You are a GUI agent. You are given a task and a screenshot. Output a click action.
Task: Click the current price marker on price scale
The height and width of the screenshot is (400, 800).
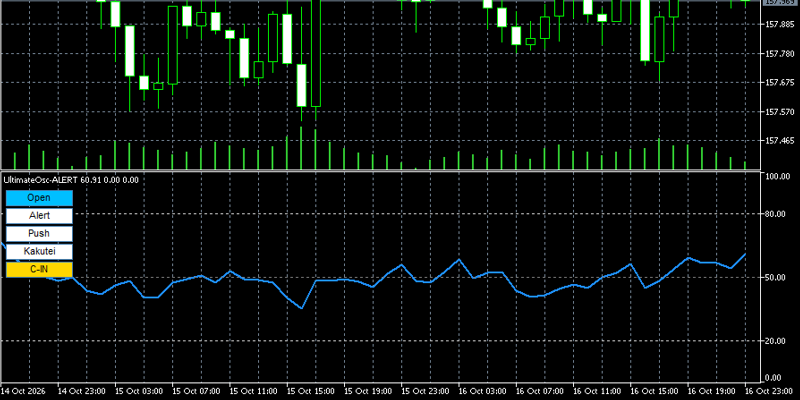point(781,2)
